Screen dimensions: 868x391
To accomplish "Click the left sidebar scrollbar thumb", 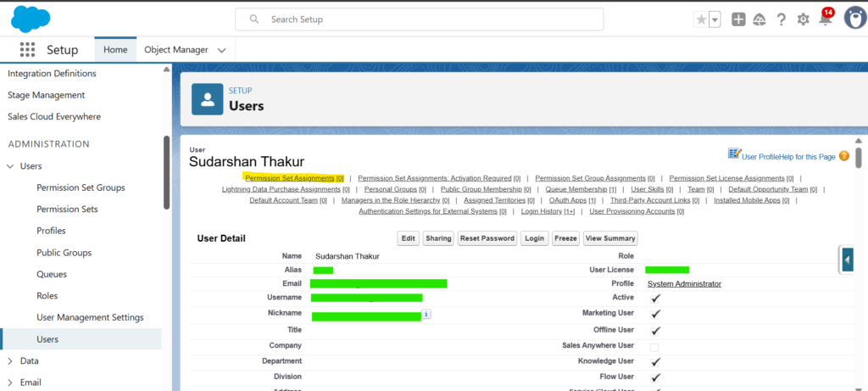I will pyautogui.click(x=167, y=172).
